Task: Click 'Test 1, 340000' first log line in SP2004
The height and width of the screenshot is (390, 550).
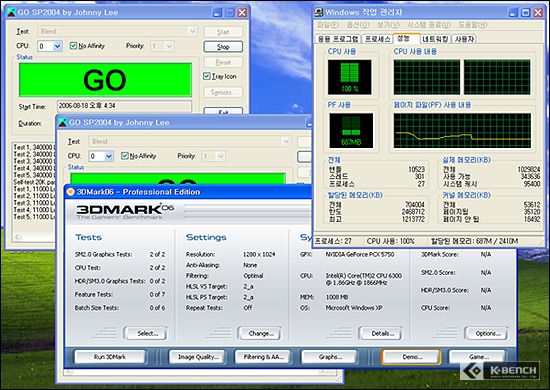Action: point(33,147)
